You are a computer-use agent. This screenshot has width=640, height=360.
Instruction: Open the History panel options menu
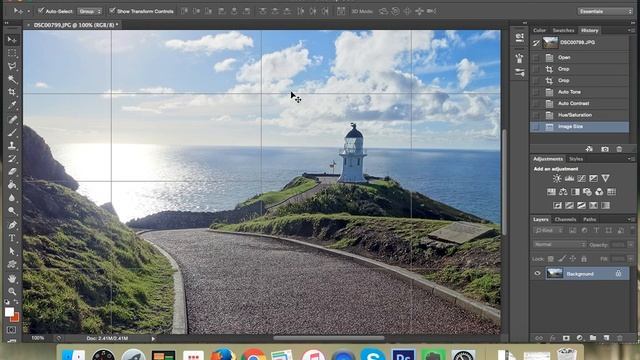click(630, 30)
